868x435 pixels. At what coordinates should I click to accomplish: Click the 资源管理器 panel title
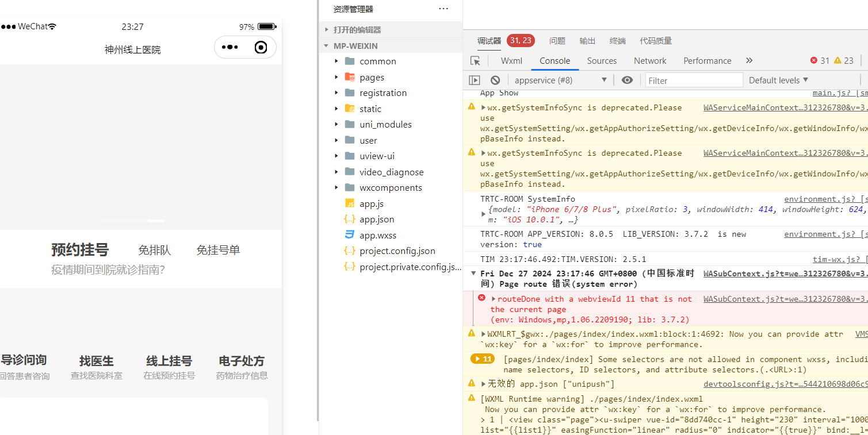pos(353,9)
